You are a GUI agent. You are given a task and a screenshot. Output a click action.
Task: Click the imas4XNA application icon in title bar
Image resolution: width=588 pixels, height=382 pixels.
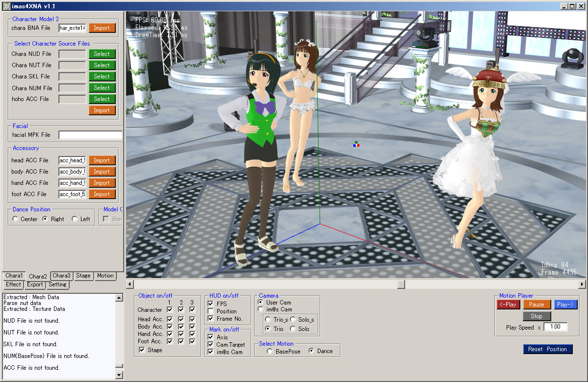6,6
